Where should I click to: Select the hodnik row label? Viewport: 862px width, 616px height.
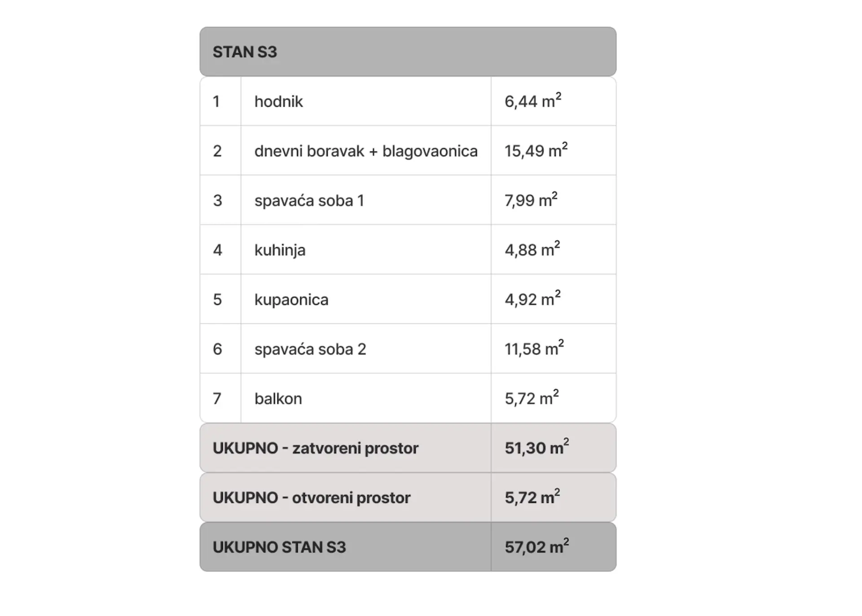pyautogui.click(x=278, y=102)
